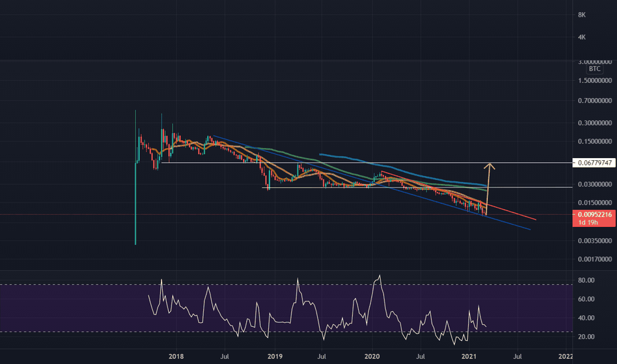Click the 1d 19h countdown label
The height and width of the screenshot is (364, 617).
pos(588,223)
